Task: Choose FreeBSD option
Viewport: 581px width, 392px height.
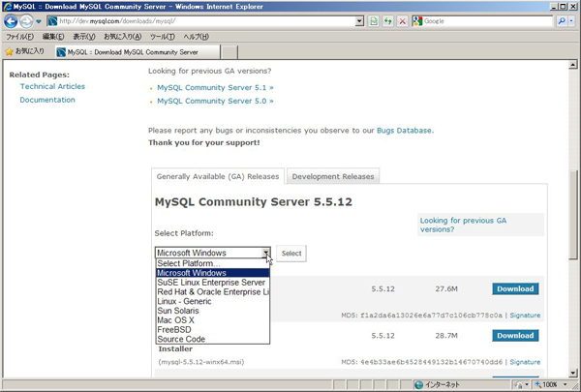Action: [213, 330]
